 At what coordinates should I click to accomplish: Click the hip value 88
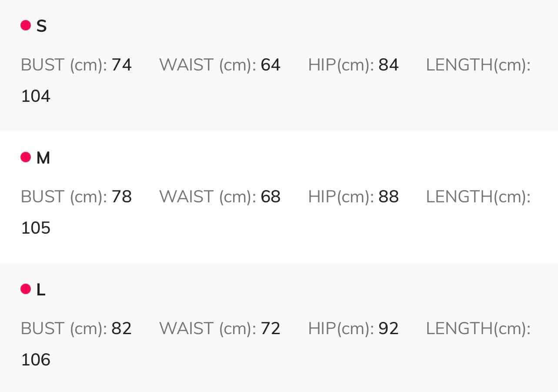pos(388,197)
